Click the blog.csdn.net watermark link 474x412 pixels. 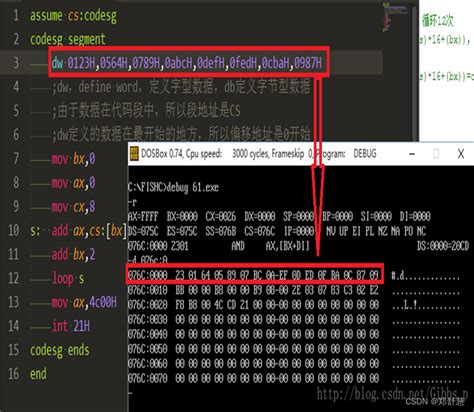(x=392, y=394)
